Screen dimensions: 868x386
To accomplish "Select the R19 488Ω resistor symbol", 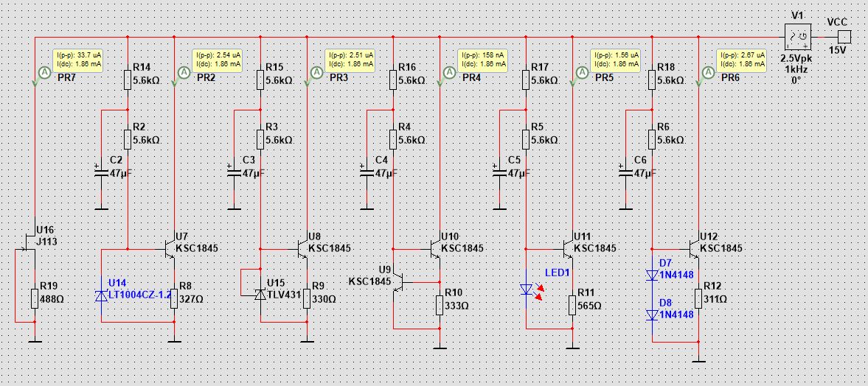I will (x=35, y=298).
